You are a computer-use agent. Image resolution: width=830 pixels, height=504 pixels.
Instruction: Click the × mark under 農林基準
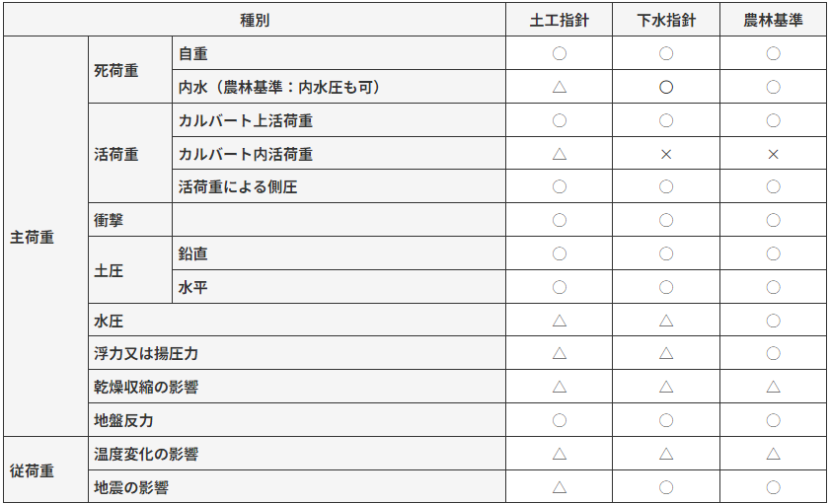[773, 155]
